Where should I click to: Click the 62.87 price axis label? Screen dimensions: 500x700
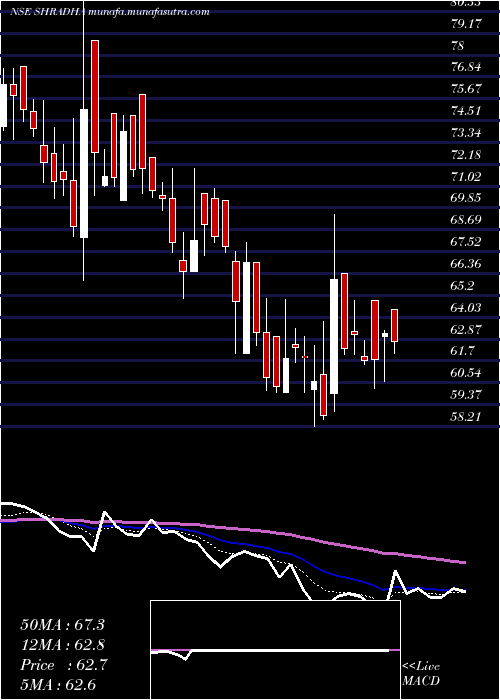(466, 329)
